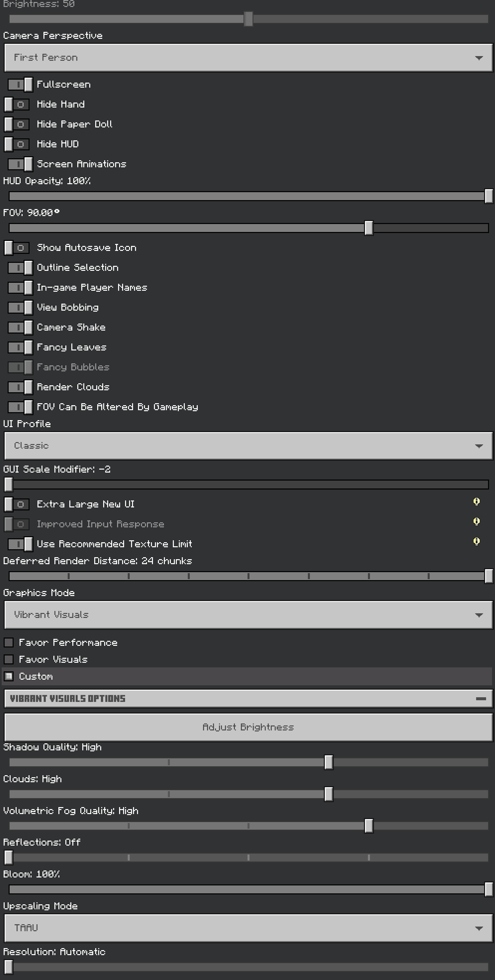
Task: Turn off the Render Clouds switch
Action: click(x=20, y=387)
